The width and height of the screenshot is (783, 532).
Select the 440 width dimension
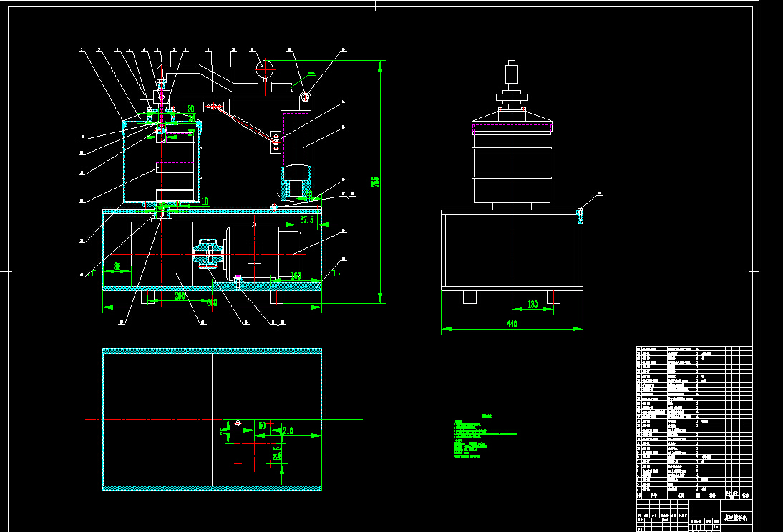coord(512,325)
